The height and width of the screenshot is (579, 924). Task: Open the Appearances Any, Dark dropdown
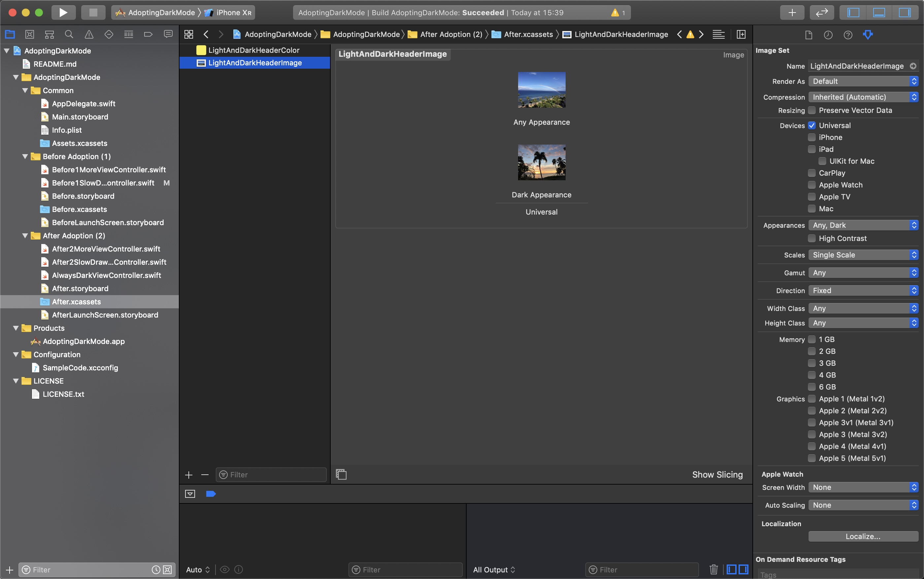(863, 225)
